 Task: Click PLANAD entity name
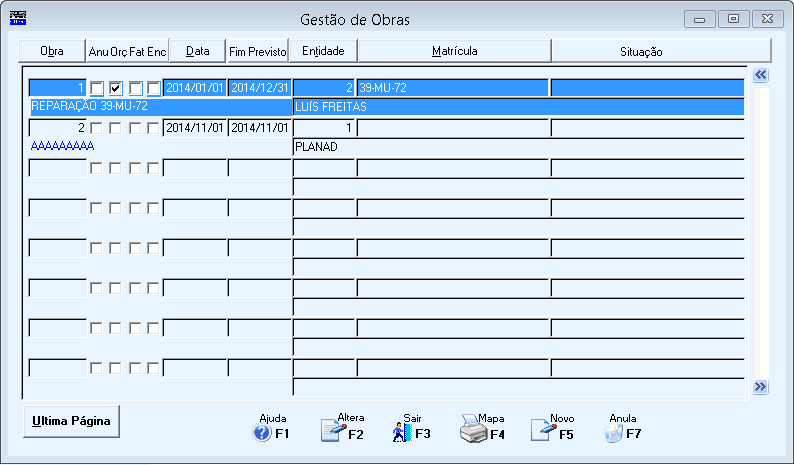point(519,147)
